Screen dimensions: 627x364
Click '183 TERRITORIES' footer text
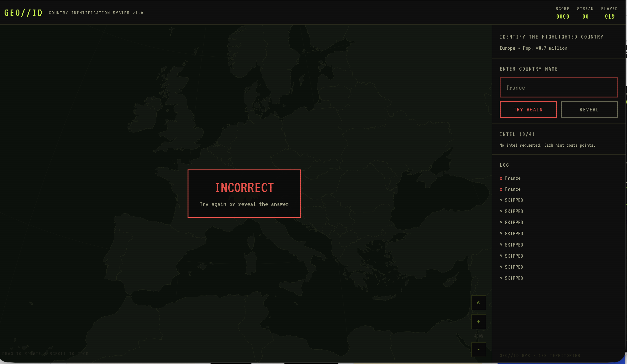559,356
